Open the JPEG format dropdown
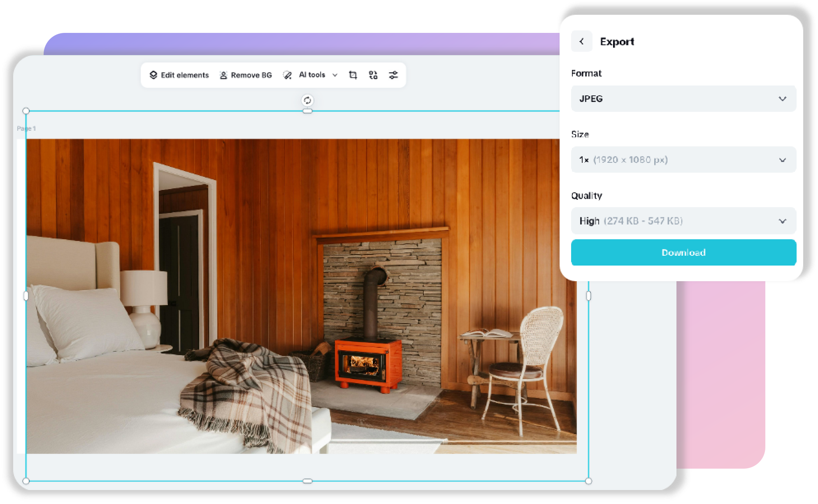 (683, 99)
